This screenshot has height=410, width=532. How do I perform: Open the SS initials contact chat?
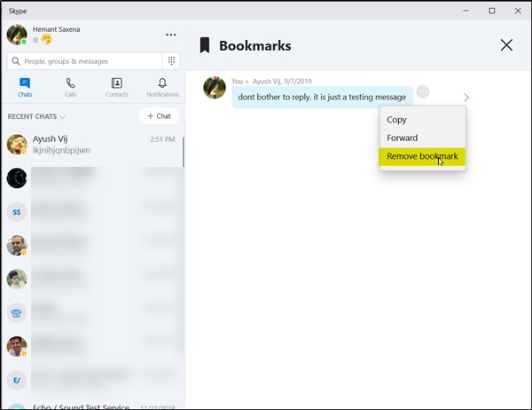tap(17, 211)
